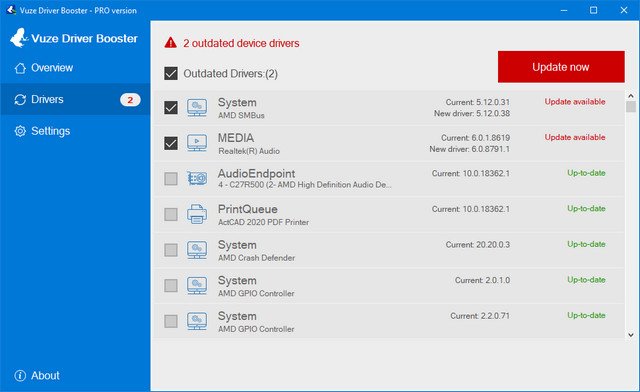Click 'Current: 20.20.0.3' version text
640x392 pixels.
[478, 245]
